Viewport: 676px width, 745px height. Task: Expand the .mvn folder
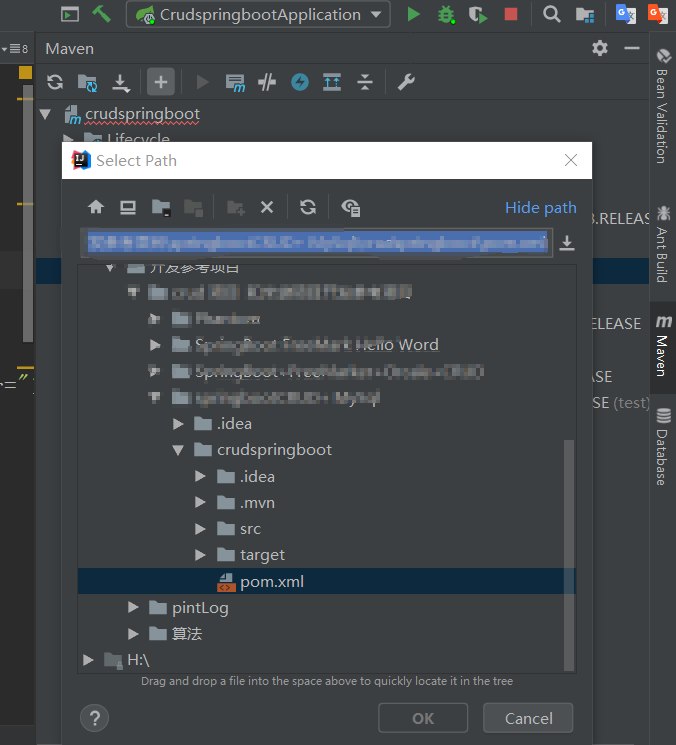(x=200, y=503)
